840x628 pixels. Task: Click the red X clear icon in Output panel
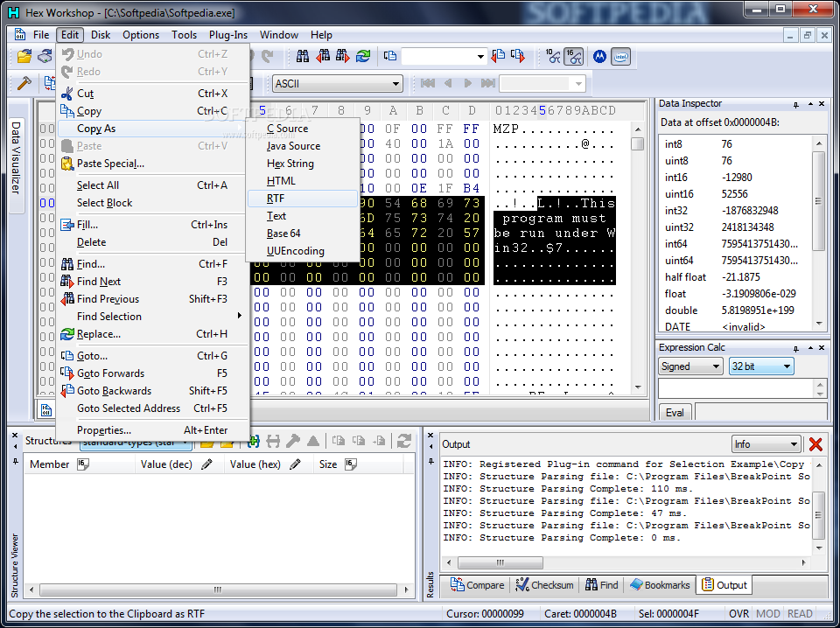815,443
